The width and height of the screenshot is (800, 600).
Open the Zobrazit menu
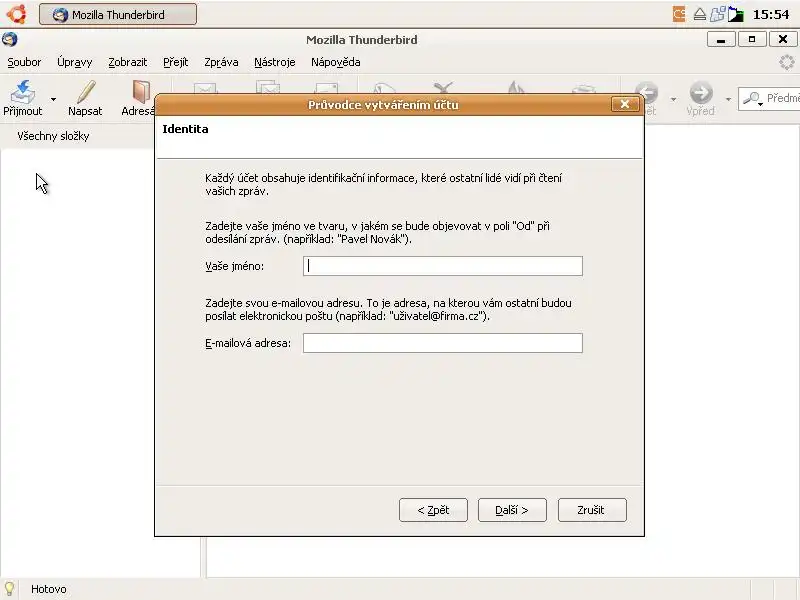(128, 62)
